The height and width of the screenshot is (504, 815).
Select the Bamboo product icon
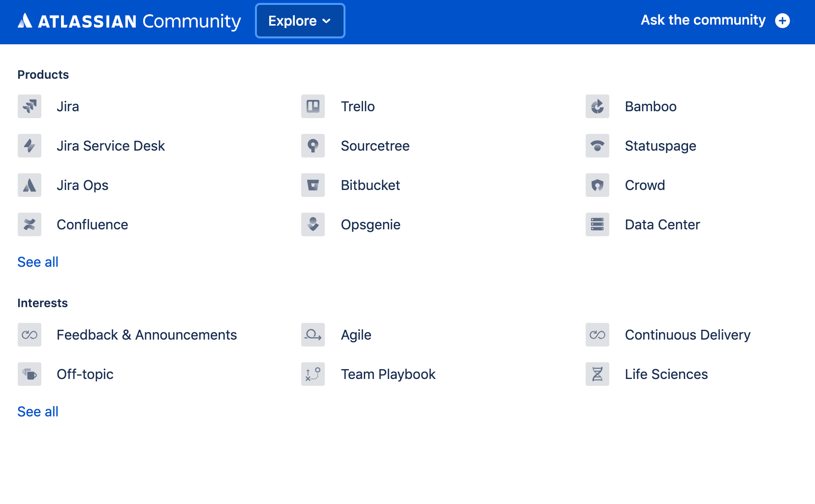coord(597,106)
